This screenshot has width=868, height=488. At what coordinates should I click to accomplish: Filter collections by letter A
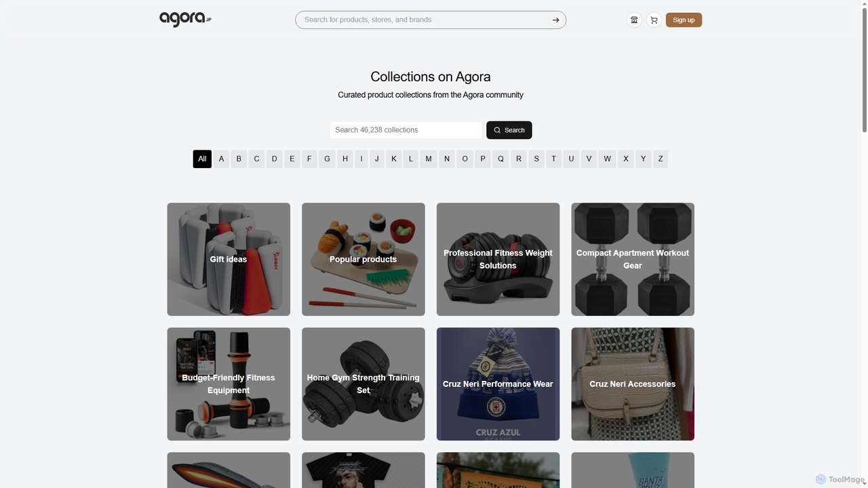221,159
